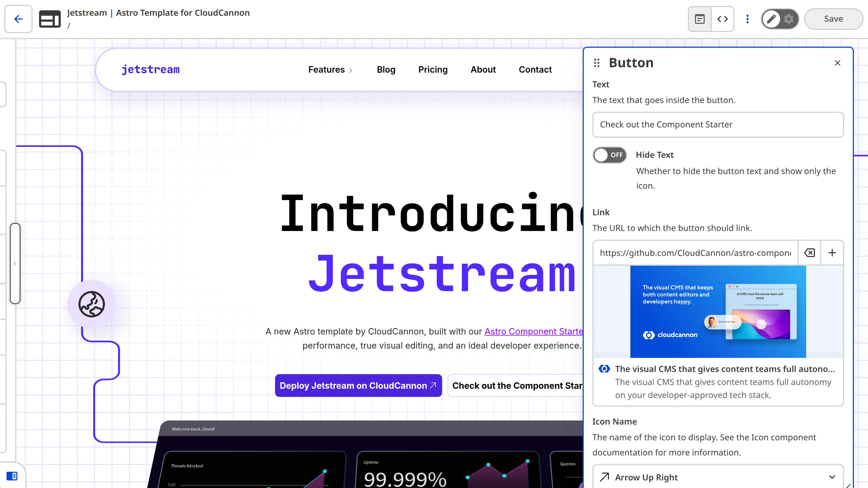868x488 pixels.
Task: Click Check out the Component Starter button
Action: pyautogui.click(x=516, y=386)
